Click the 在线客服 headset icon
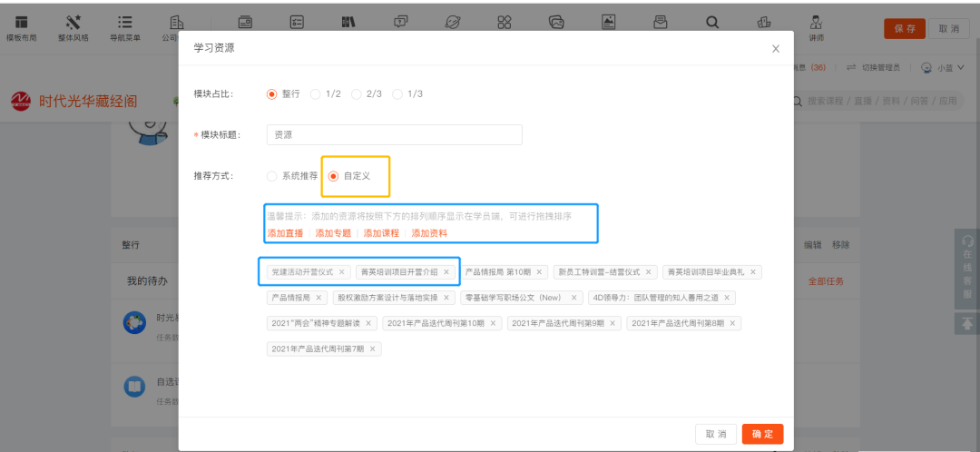Screen dimensions: 980x452 (968, 241)
